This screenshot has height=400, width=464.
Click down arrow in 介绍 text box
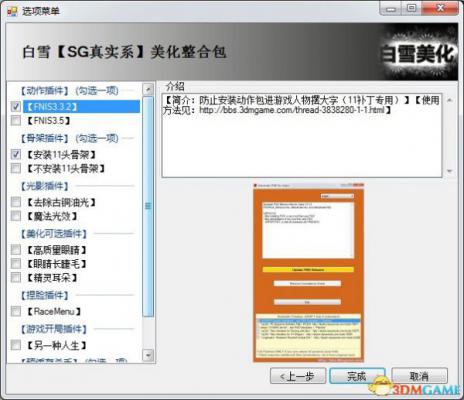(450, 171)
